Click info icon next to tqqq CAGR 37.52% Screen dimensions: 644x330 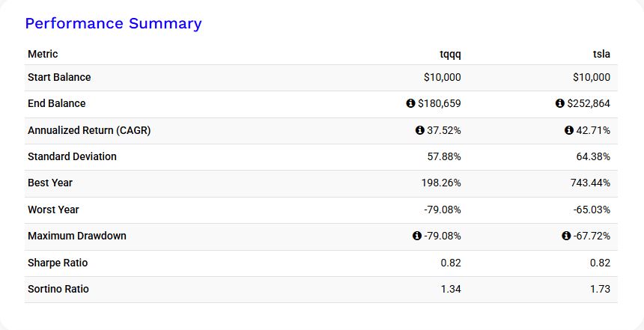pyautogui.click(x=419, y=130)
